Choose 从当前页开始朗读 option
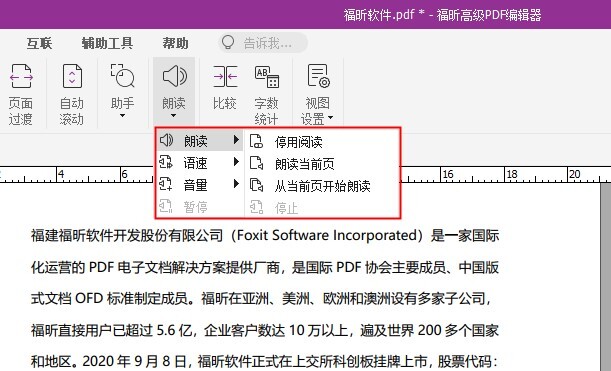 point(322,186)
